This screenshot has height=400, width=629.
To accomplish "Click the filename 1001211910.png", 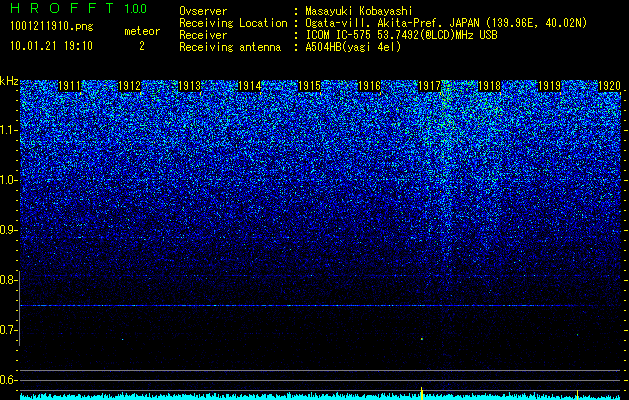I will 52,27.
